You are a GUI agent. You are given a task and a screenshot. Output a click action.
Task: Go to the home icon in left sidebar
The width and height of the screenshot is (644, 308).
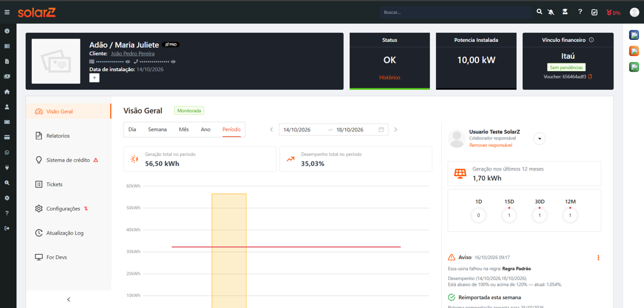(x=6, y=92)
